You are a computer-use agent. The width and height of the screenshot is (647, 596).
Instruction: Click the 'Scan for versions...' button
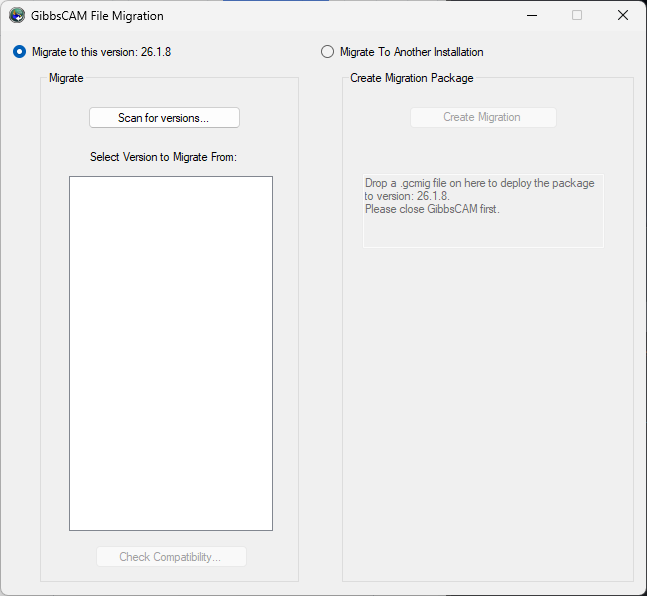[x=164, y=118]
